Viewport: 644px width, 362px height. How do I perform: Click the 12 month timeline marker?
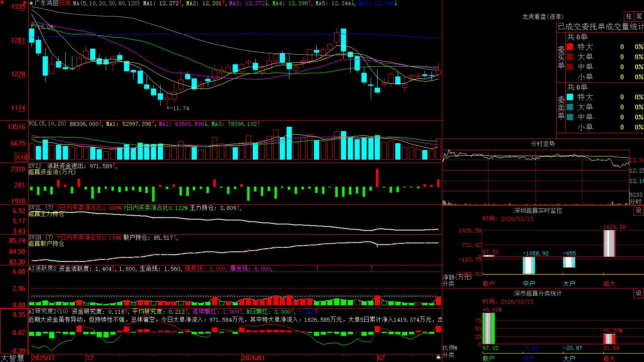pos(90,358)
